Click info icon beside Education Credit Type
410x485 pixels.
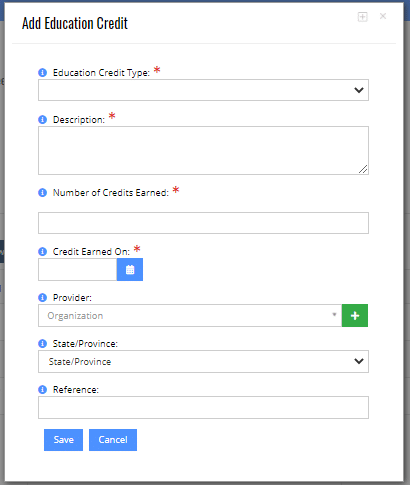coord(42,72)
